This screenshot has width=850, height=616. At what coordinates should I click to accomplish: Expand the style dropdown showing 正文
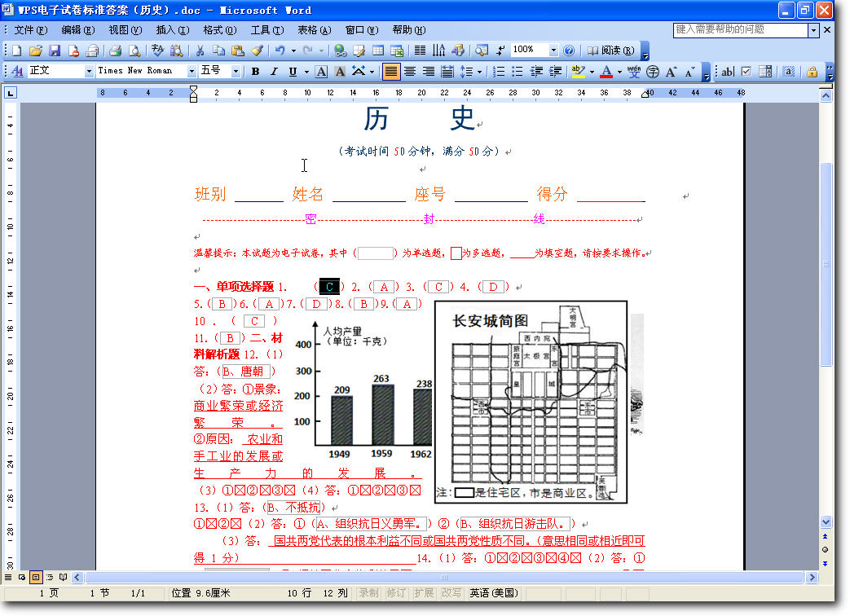coord(88,72)
